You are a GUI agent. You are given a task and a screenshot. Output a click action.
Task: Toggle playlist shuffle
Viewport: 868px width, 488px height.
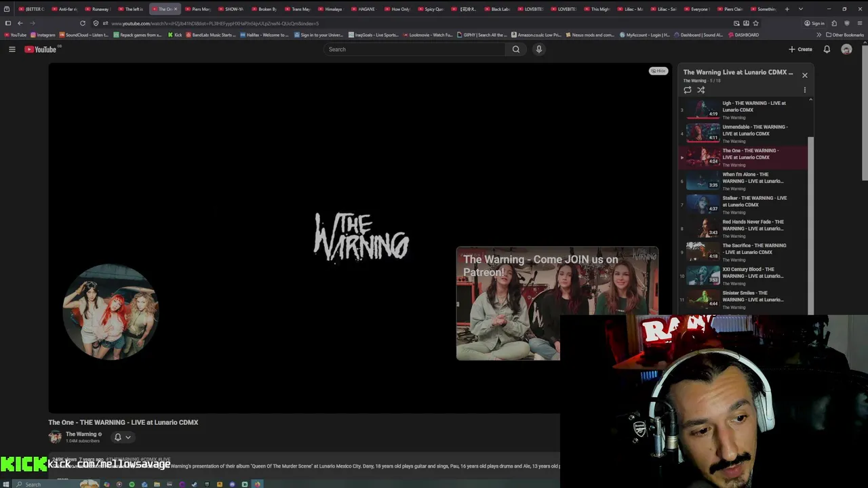[x=701, y=89]
